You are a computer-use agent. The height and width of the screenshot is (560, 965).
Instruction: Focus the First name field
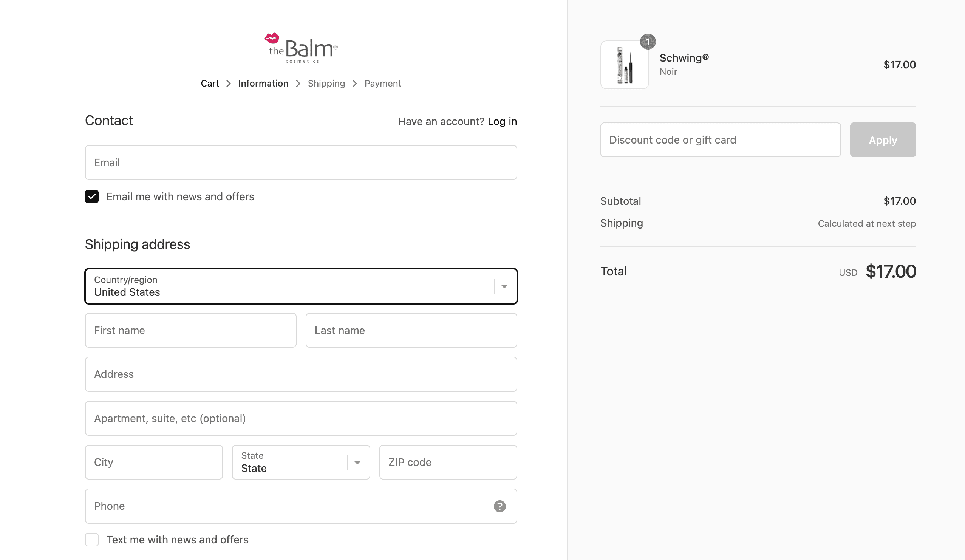191,330
